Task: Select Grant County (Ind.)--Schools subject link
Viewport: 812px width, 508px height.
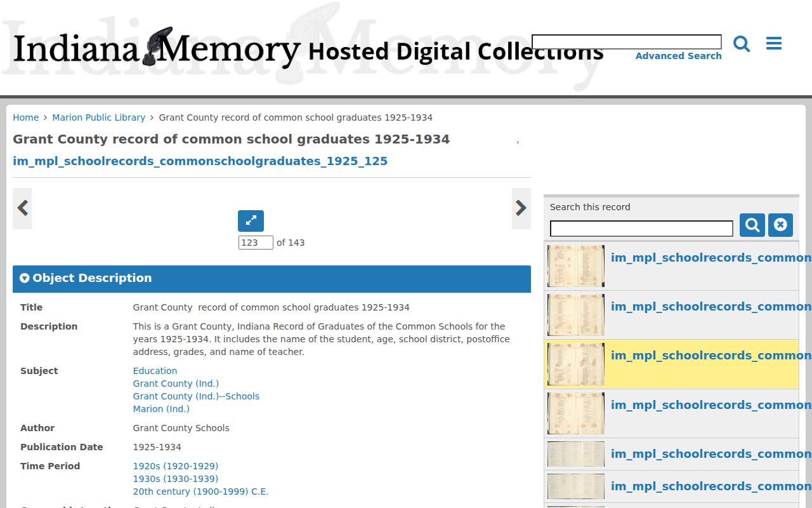Action: pyautogui.click(x=196, y=396)
